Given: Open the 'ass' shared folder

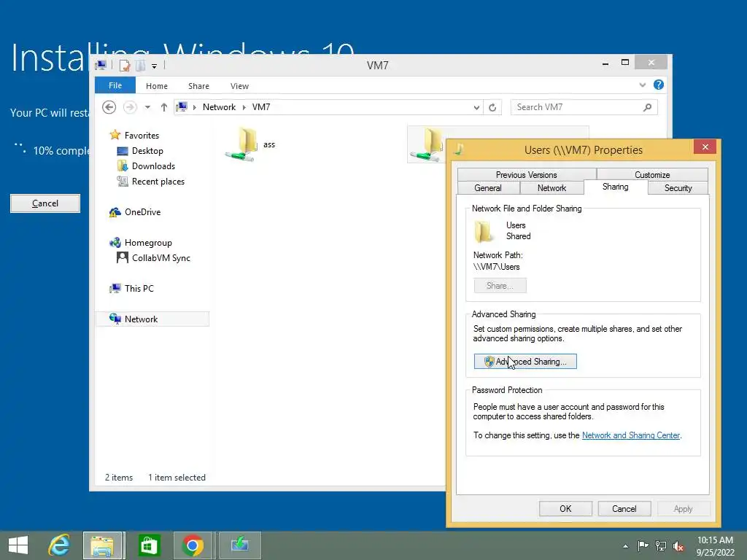Looking at the screenshot, I should click(x=250, y=144).
